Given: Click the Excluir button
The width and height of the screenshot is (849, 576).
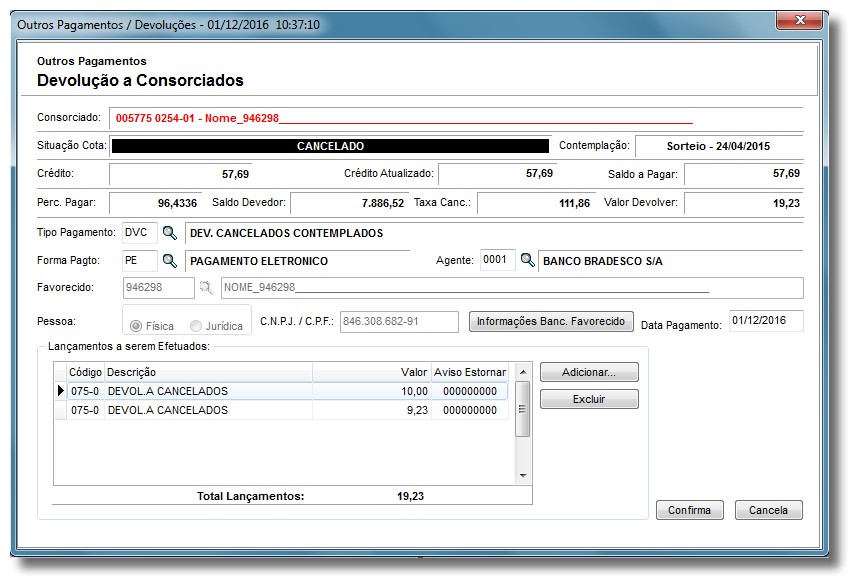Looking at the screenshot, I should pyautogui.click(x=589, y=400).
